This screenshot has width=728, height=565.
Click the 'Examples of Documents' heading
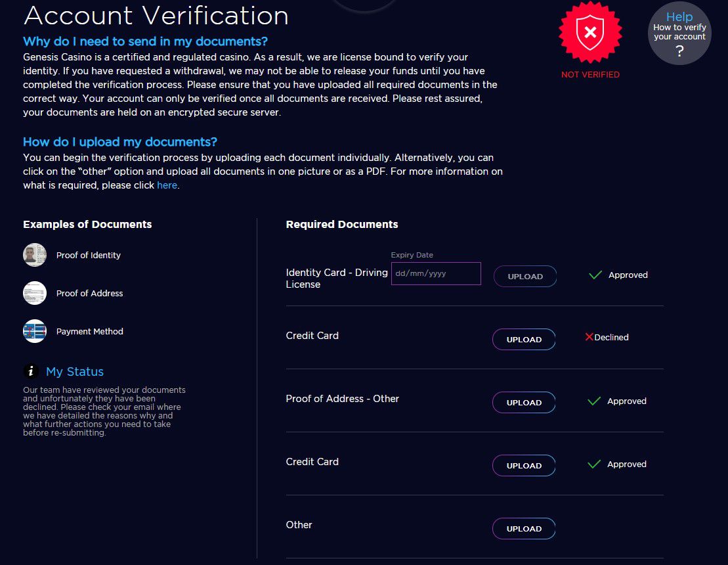pos(87,225)
